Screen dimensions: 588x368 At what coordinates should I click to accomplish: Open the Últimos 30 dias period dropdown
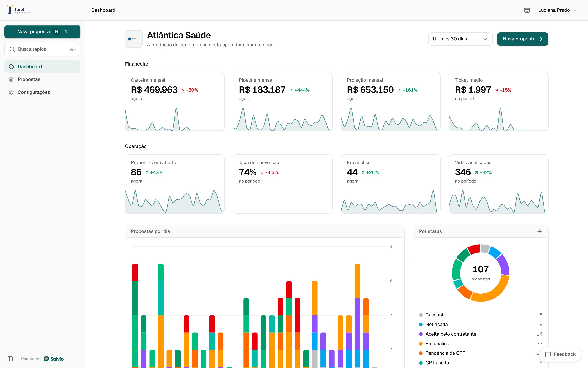tap(460, 39)
